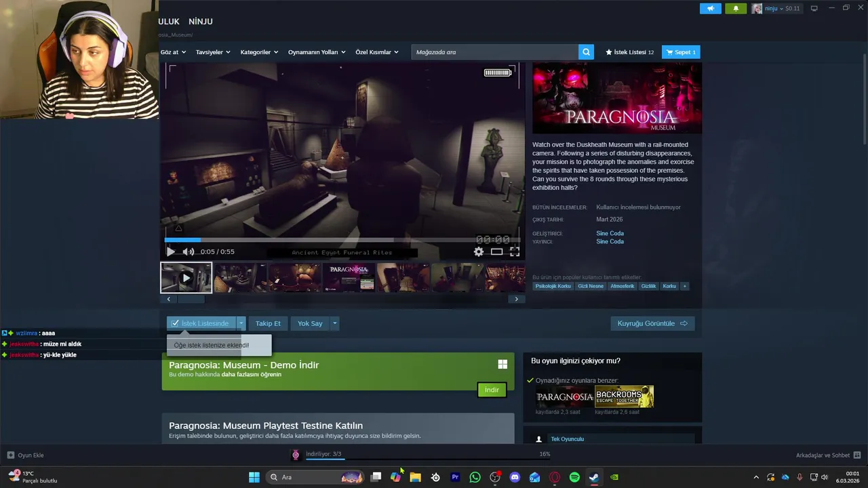Play the trailer video
The height and width of the screenshot is (488, 868).
171,251
